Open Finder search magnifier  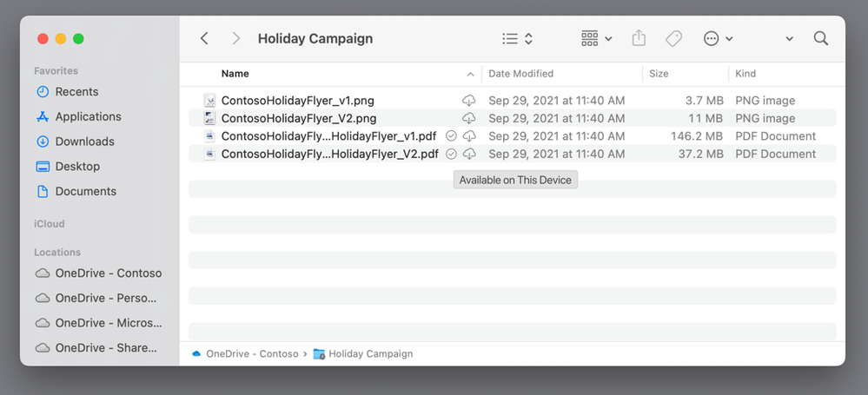[x=821, y=38]
